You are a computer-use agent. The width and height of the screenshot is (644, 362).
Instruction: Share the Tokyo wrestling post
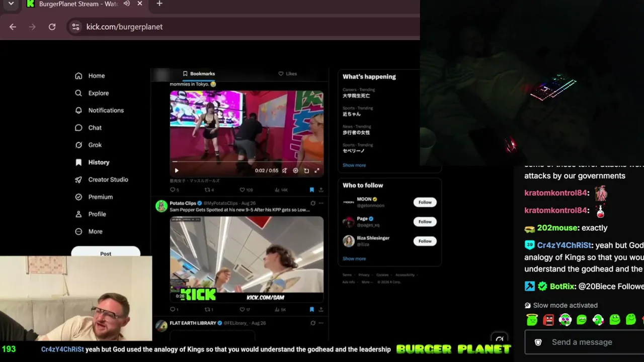(321, 190)
